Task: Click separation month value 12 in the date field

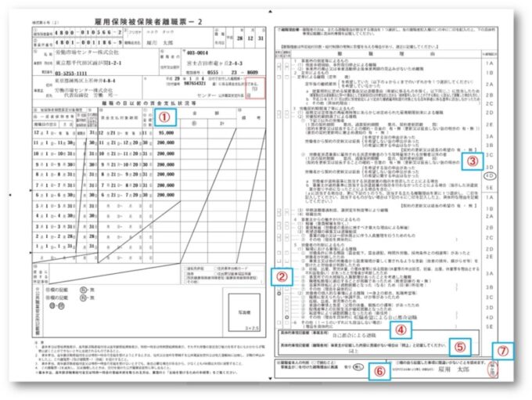Action: tap(250, 38)
